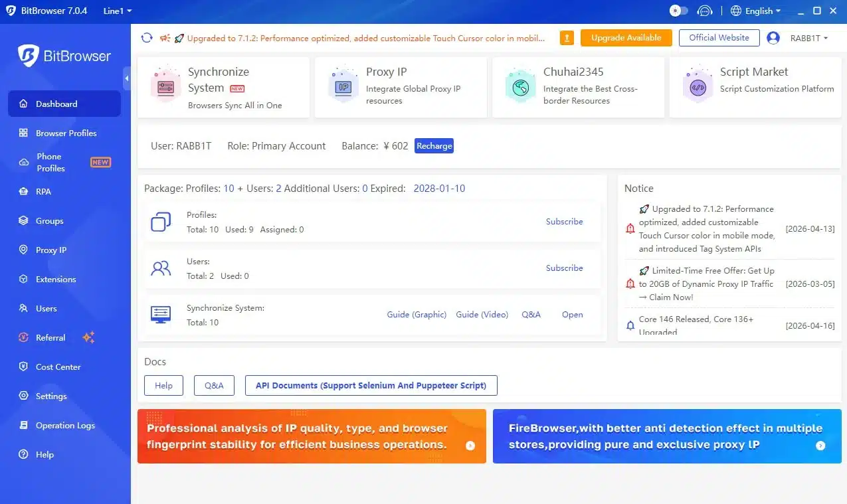This screenshot has width=847, height=504.
Task: Click the Recharge button next to balance
Action: 434,145
